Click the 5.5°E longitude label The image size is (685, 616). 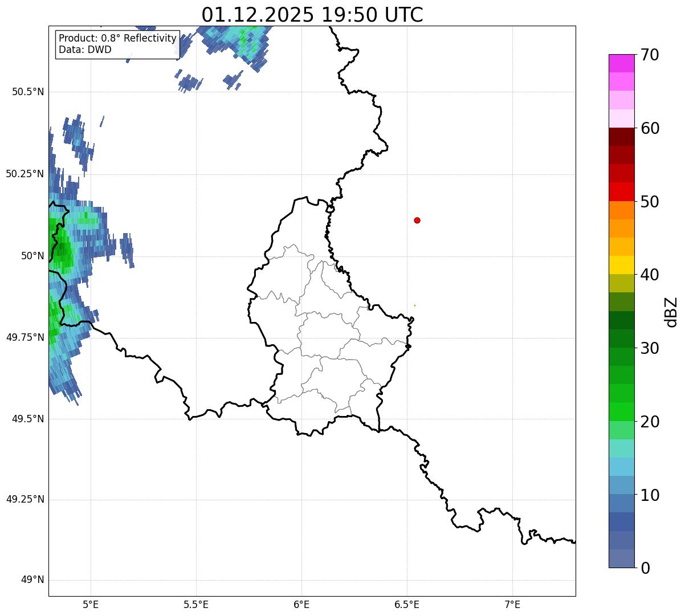click(196, 604)
